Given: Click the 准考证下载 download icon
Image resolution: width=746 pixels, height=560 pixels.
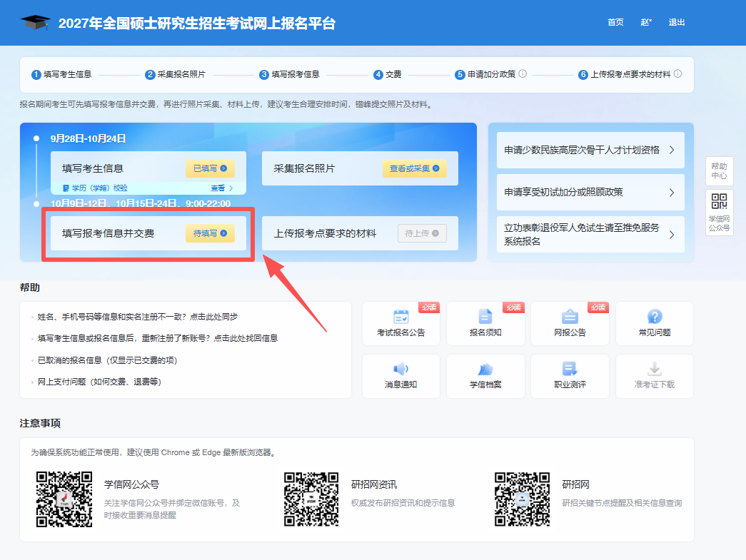Looking at the screenshot, I should pyautogui.click(x=655, y=369).
